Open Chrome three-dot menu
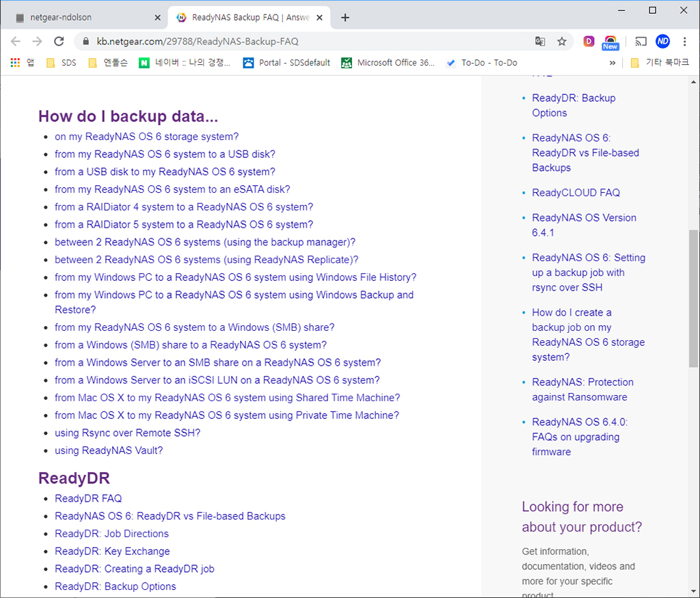This screenshot has height=598, width=700. click(x=684, y=42)
